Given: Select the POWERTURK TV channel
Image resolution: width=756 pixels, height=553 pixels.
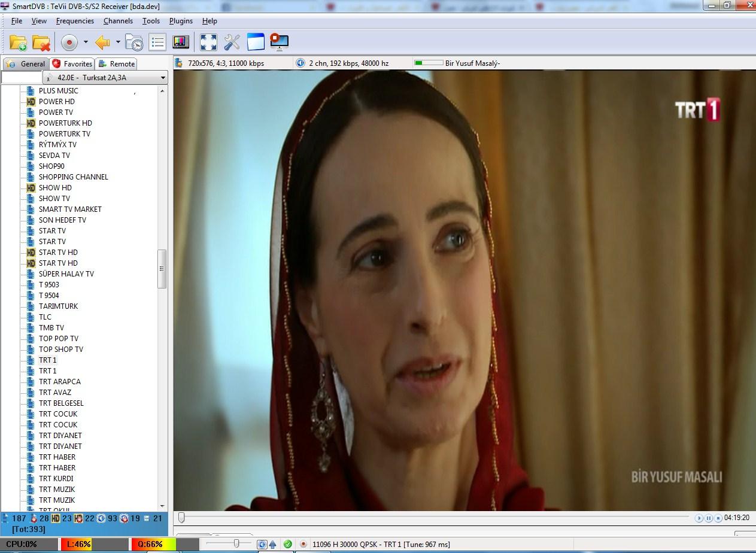Looking at the screenshot, I should pyautogui.click(x=65, y=134).
